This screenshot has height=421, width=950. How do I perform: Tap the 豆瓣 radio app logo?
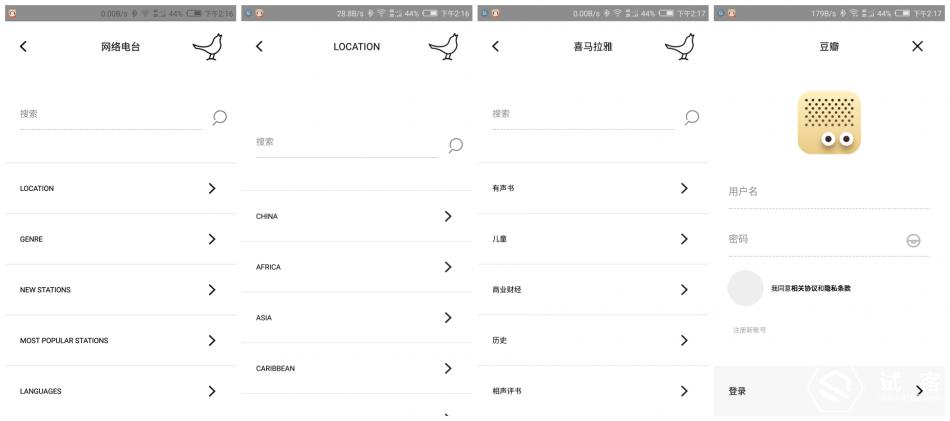pyautogui.click(x=829, y=123)
